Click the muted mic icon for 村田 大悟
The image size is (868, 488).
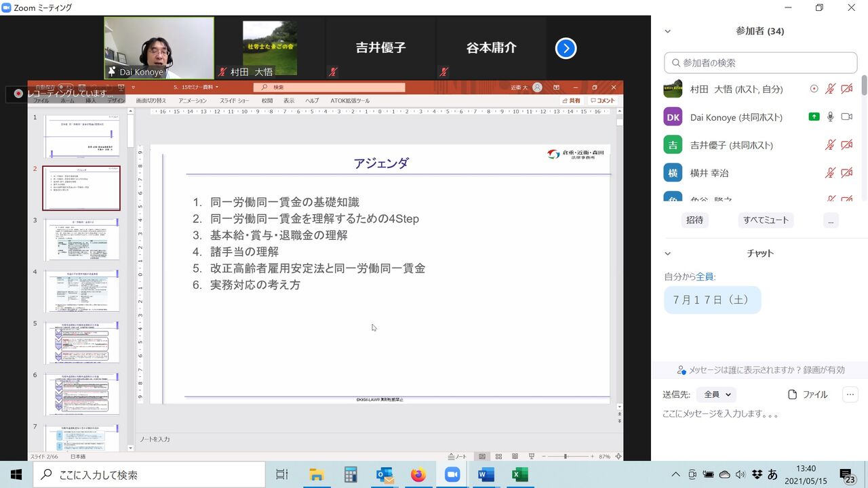pos(830,89)
